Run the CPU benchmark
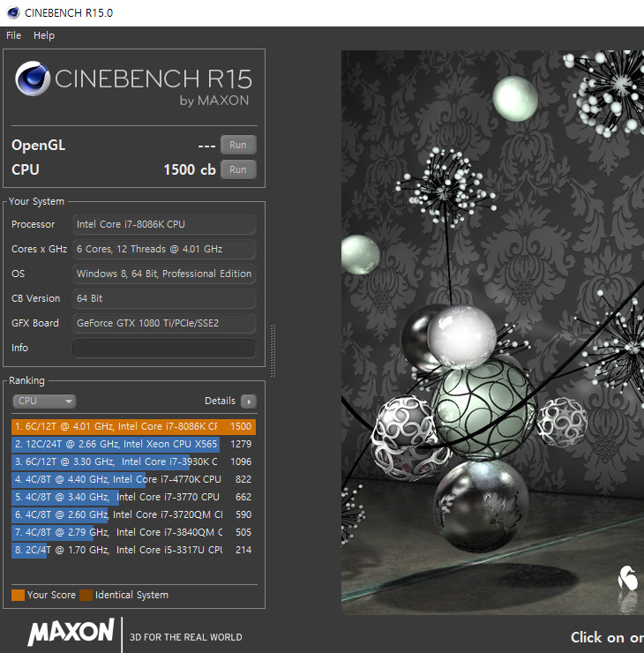 [238, 169]
